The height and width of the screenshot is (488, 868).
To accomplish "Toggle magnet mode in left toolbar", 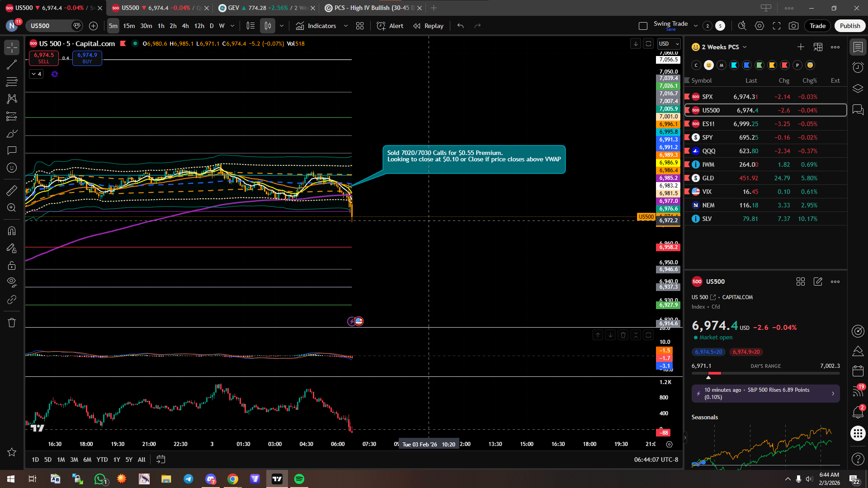I will pos(12,231).
